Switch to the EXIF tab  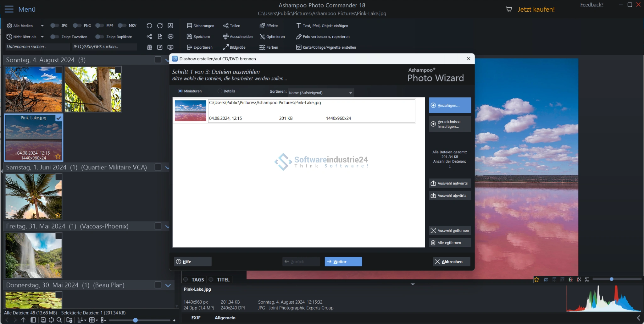tap(196, 318)
